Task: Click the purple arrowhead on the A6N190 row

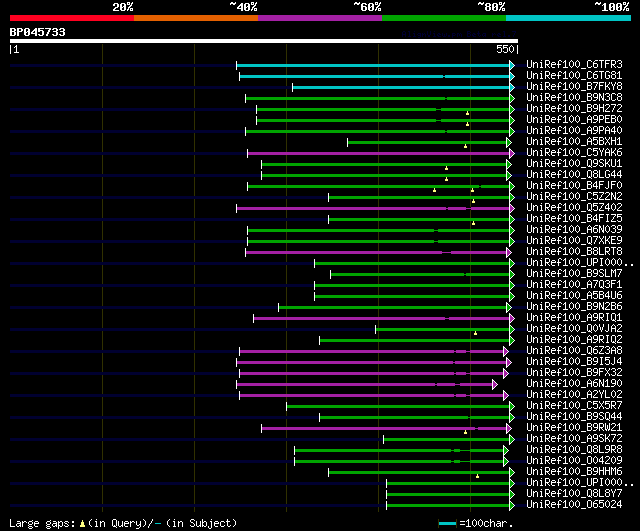Action: (495, 384)
